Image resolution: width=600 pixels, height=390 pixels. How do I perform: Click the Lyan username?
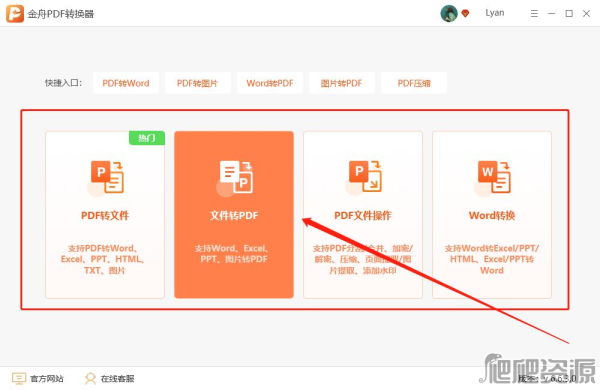[x=495, y=13]
